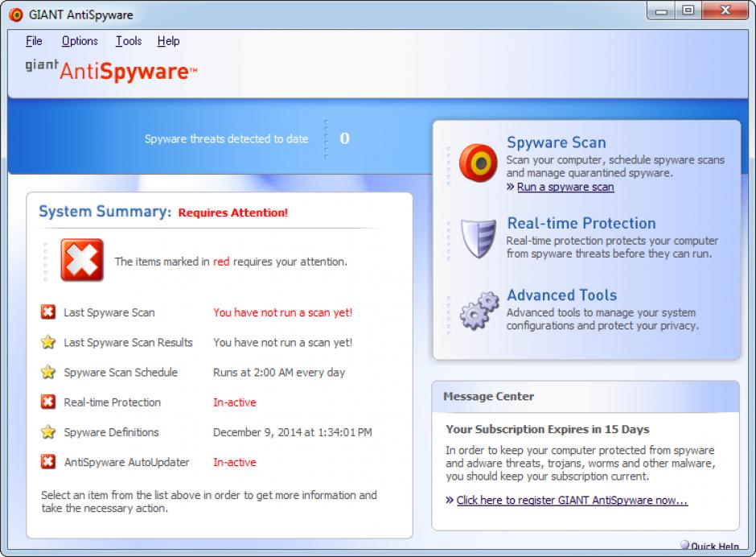Click the register GIANT AntiSpyware now link
The width and height of the screenshot is (756, 557).
[572, 500]
